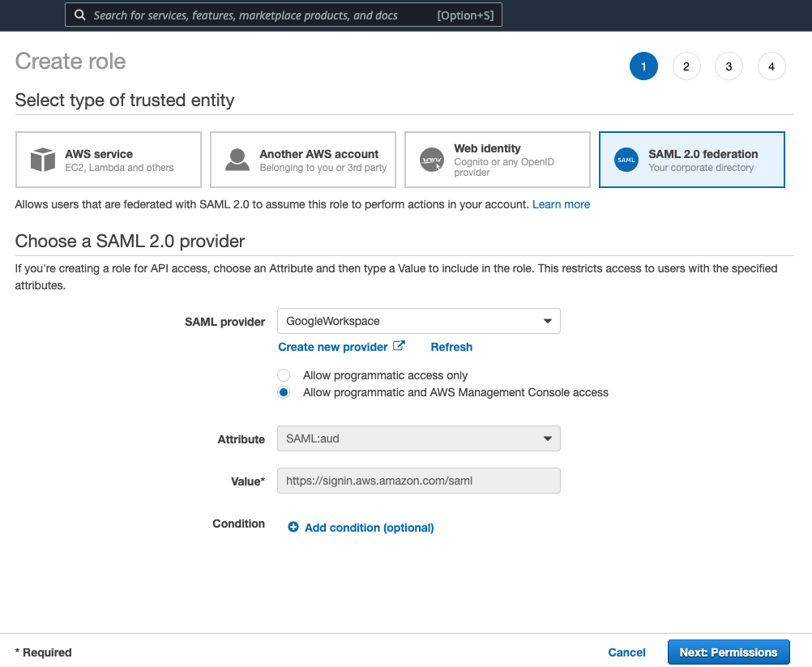This screenshot has width=812, height=667.
Task: Click the step 1 circle indicator
Action: point(643,66)
